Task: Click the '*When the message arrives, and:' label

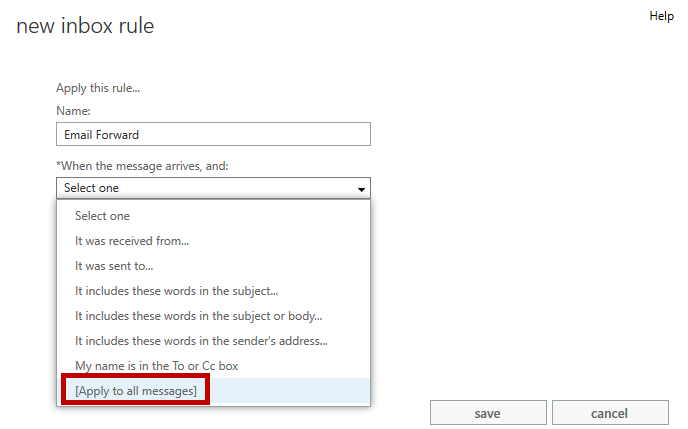Action: (142, 166)
